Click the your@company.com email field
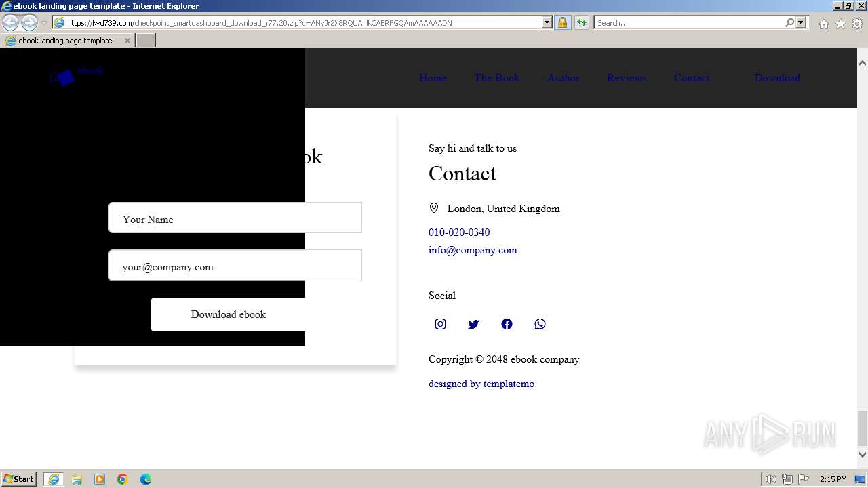The width and height of the screenshot is (868, 488). (235, 265)
